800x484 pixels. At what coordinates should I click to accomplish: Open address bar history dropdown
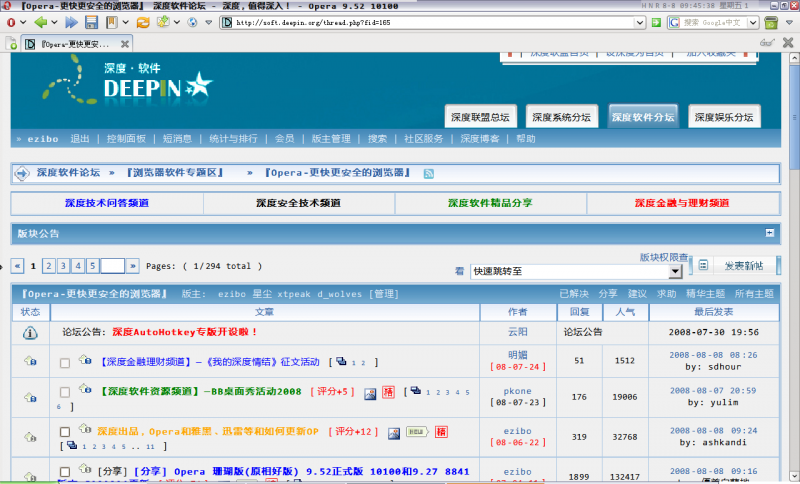click(x=640, y=22)
